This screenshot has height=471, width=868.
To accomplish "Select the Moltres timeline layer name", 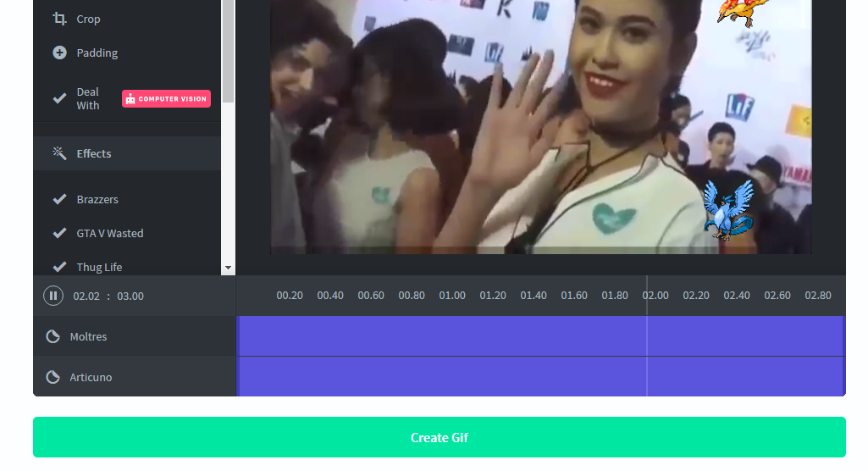I will [88, 336].
